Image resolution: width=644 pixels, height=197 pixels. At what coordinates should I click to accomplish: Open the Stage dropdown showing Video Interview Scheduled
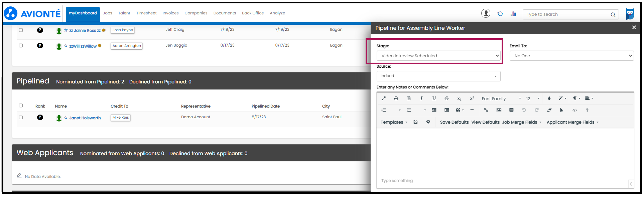[x=438, y=56]
